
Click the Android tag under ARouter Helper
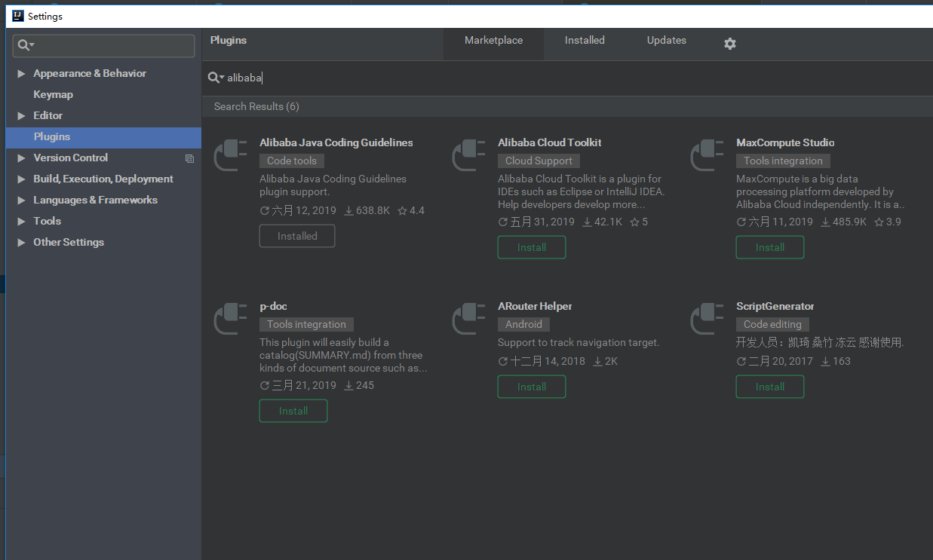(x=523, y=324)
